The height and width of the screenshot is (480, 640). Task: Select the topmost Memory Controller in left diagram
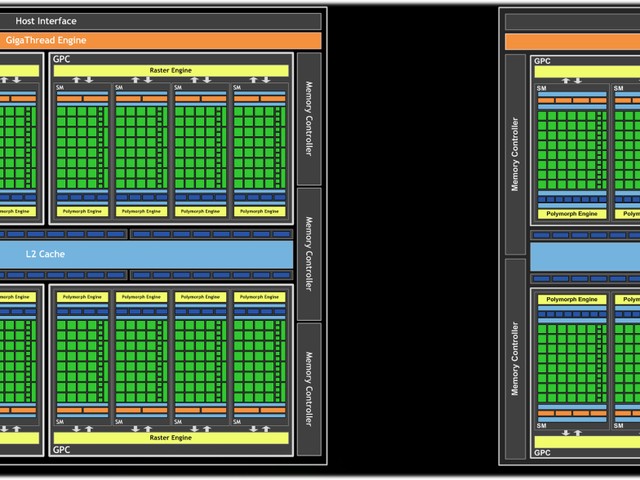click(309, 119)
